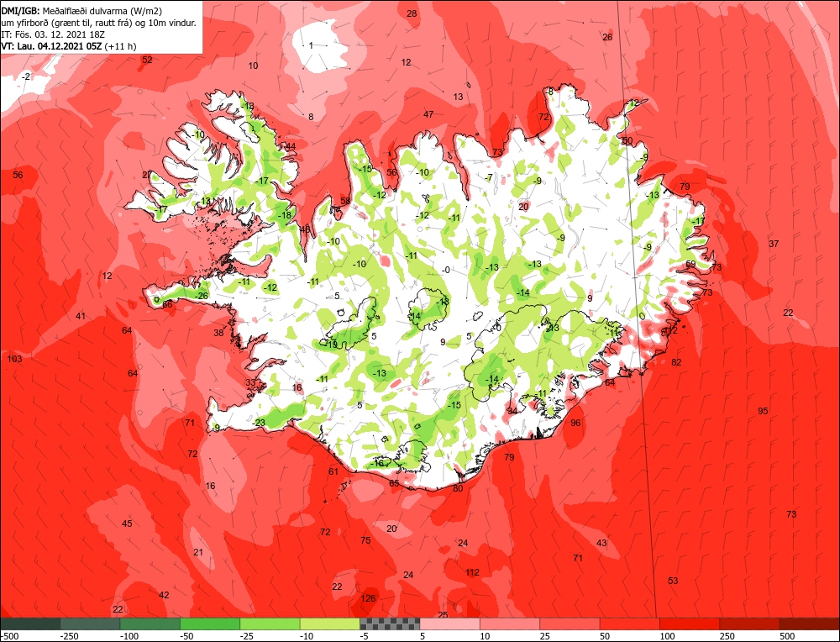Click the value '44' by the northwest coast
The width and height of the screenshot is (840, 642).
pyautogui.click(x=291, y=146)
